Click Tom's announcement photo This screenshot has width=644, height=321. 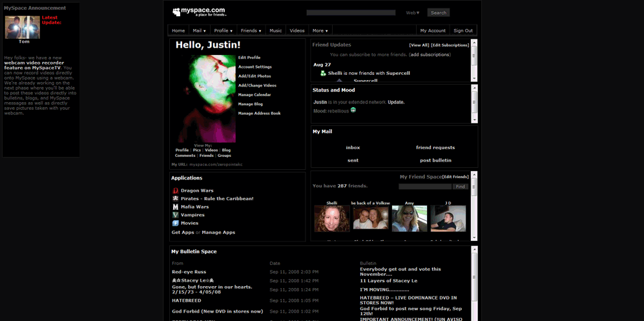(x=22, y=28)
